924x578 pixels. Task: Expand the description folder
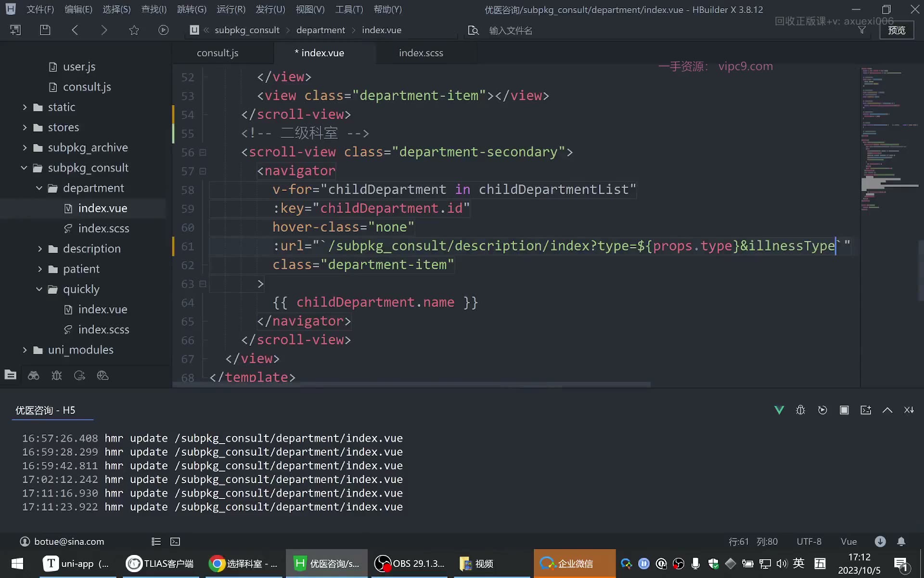40,249
